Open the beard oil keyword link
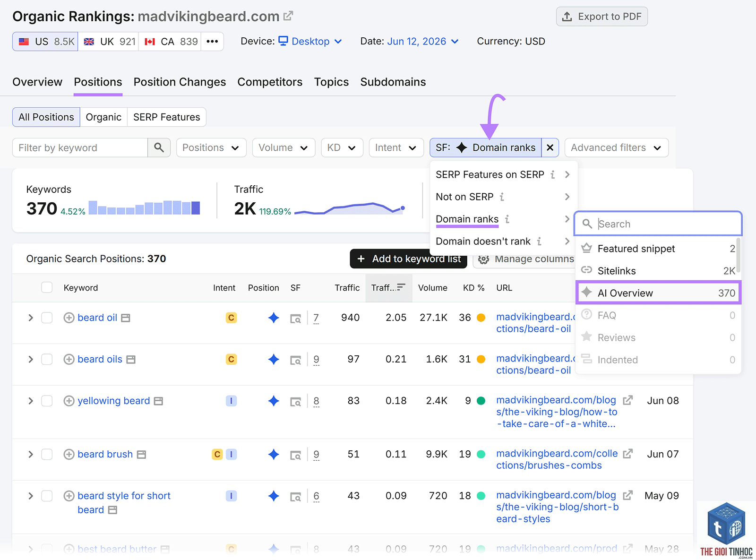 [x=97, y=318]
